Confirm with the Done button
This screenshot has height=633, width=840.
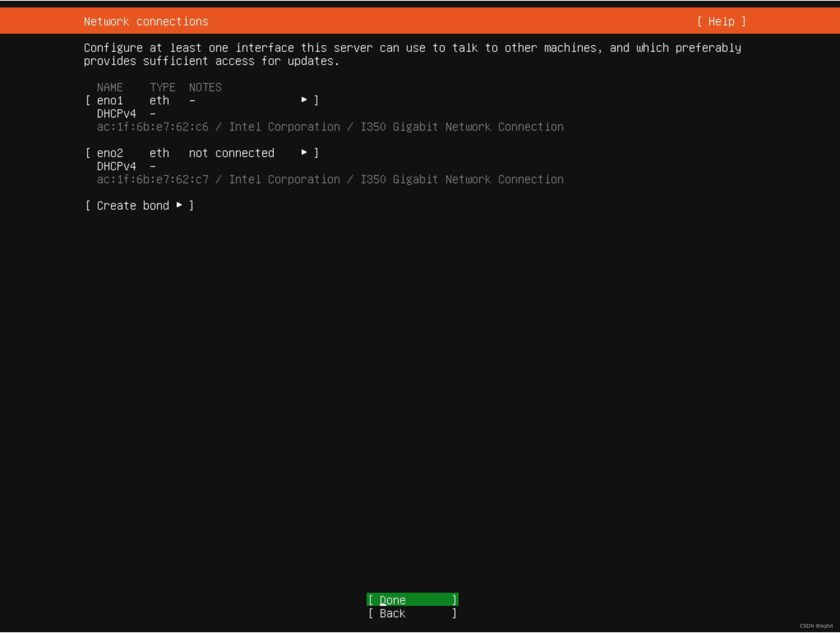point(412,600)
